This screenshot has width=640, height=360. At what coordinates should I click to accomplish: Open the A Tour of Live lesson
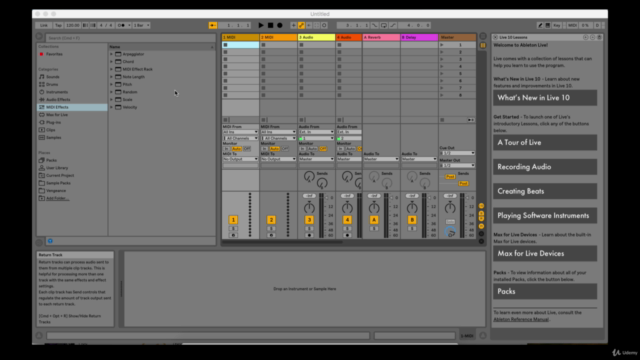pyautogui.click(x=545, y=142)
